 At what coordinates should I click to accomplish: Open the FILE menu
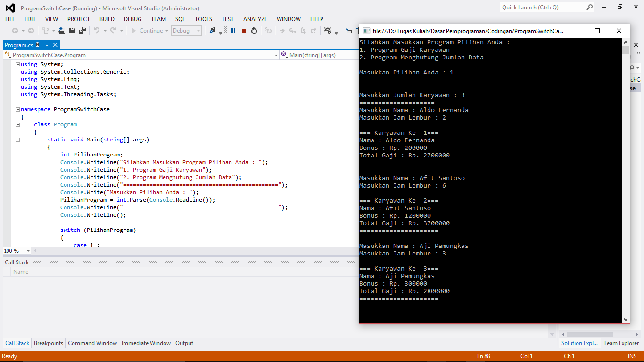pos(10,19)
